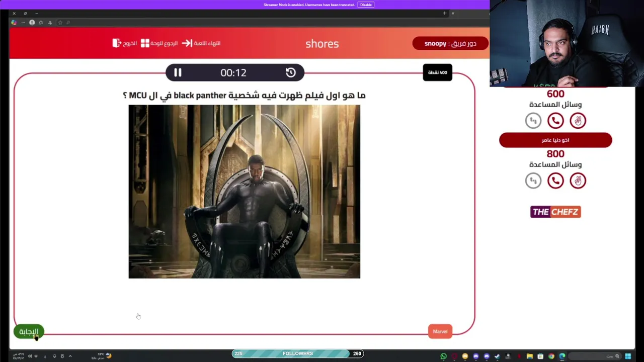Click the Black Panther question image
This screenshot has height=362, width=644.
[x=244, y=192]
